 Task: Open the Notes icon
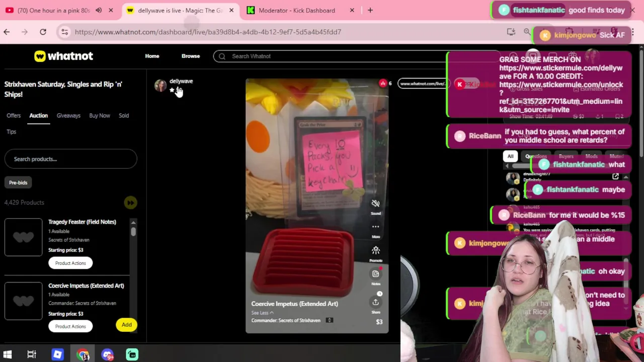375,274
